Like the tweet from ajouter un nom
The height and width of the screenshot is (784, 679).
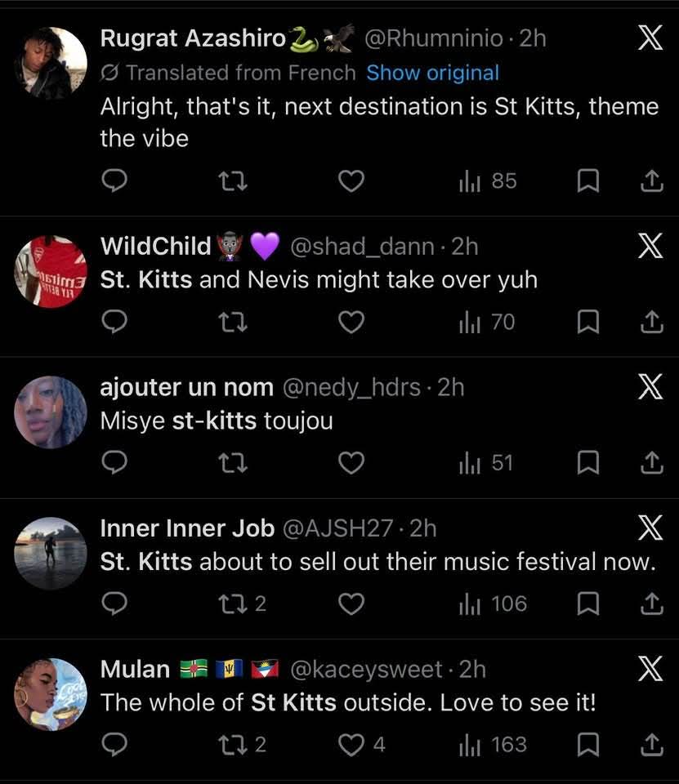click(351, 463)
